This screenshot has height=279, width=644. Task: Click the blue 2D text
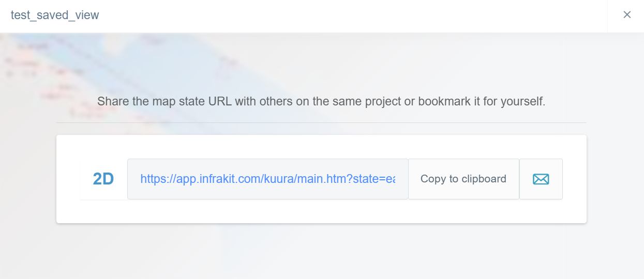[103, 179]
